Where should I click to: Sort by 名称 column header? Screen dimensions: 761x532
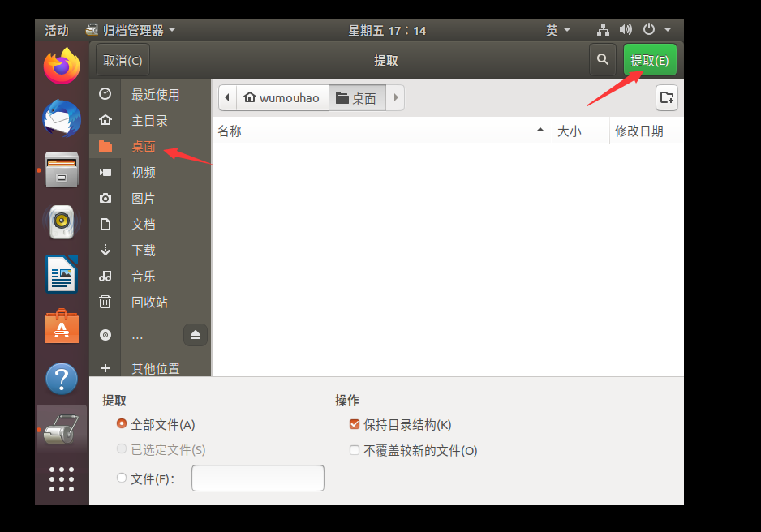(382, 131)
